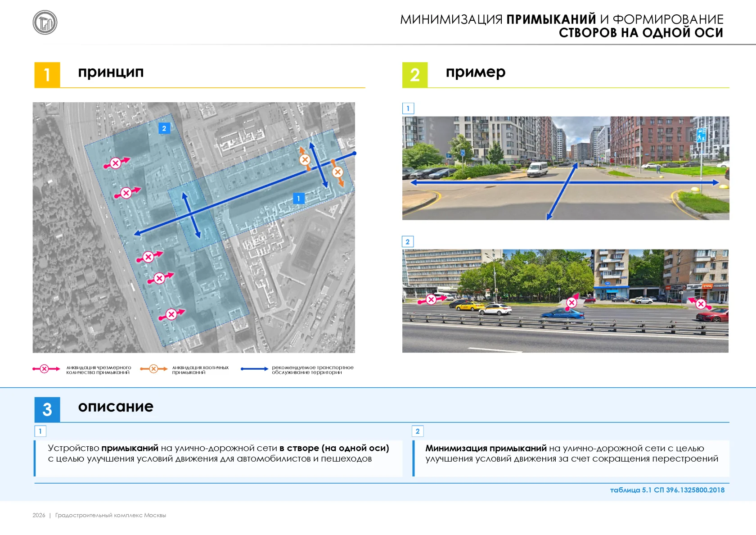Screen dimensions: 756x535
Task: Open the grayscale aerial map image
Action: 193,227
